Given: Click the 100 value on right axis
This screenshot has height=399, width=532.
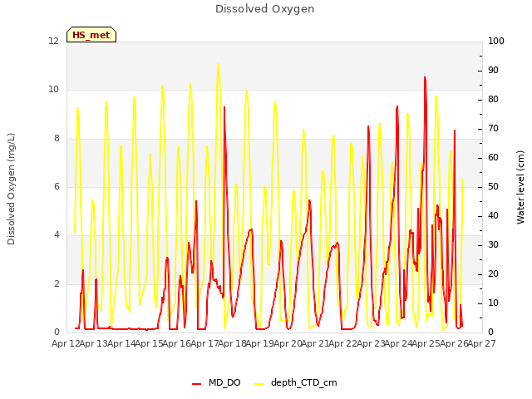Looking at the screenshot, I should 496,41.
